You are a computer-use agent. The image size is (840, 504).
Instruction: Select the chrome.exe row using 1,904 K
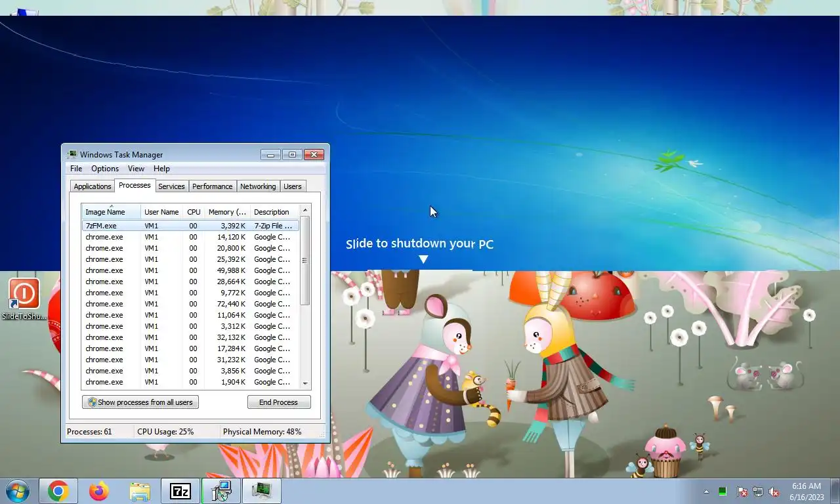point(190,382)
